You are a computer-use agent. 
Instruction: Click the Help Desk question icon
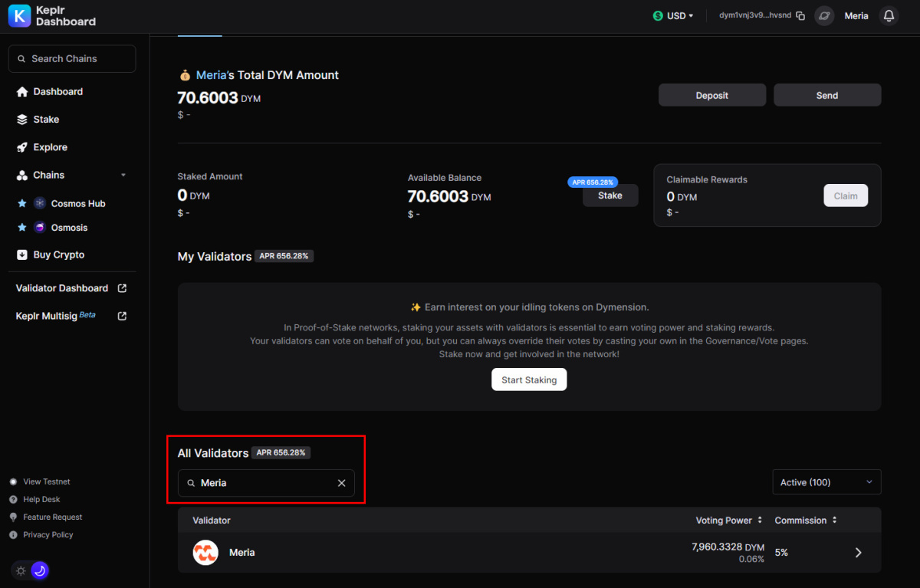(x=13, y=499)
